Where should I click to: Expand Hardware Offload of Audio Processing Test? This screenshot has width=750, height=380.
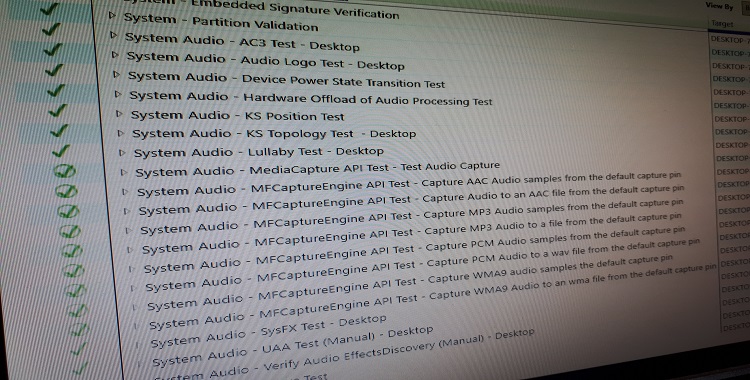(x=118, y=94)
